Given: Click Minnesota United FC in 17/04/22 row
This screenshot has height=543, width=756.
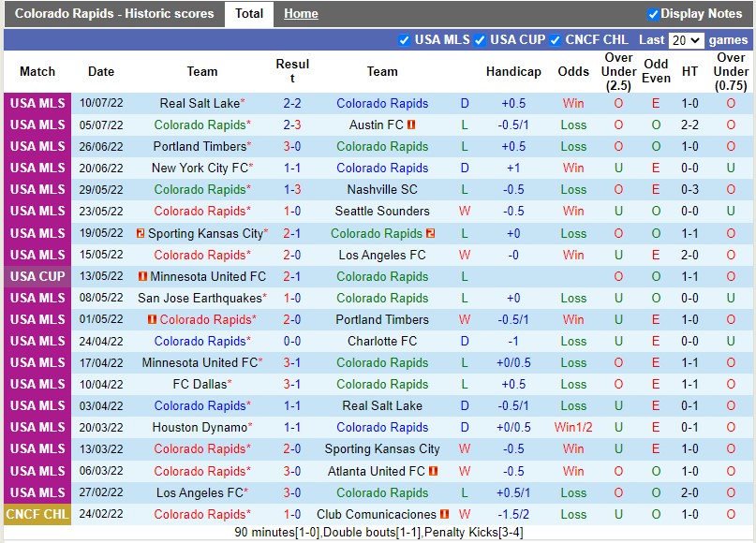Looking at the screenshot, I should point(200,363).
